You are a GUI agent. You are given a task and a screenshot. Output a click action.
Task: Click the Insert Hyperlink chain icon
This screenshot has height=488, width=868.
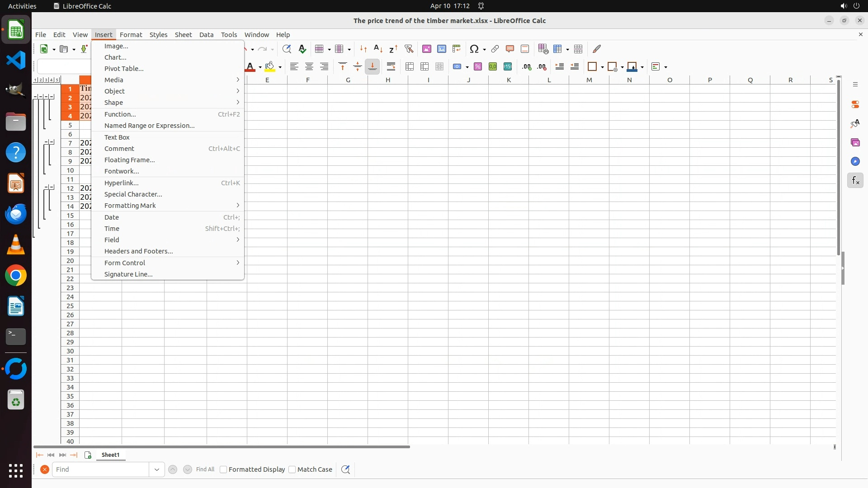coord(495,49)
